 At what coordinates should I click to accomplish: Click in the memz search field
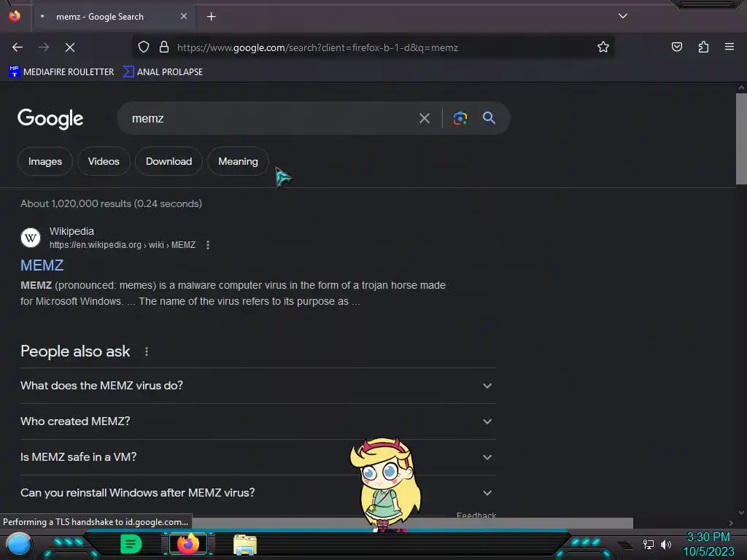tap(267, 118)
